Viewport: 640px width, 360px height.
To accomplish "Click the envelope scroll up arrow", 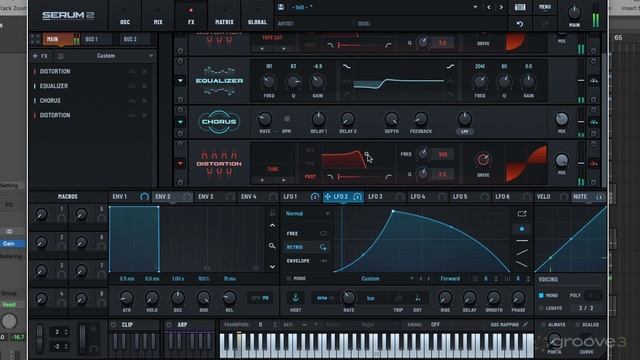I will [x=272, y=225].
